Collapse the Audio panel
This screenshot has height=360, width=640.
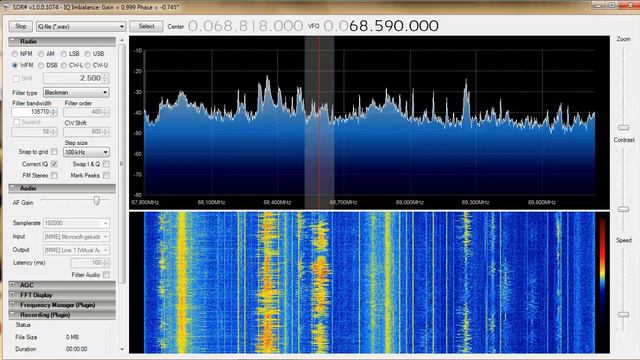[x=12, y=188]
